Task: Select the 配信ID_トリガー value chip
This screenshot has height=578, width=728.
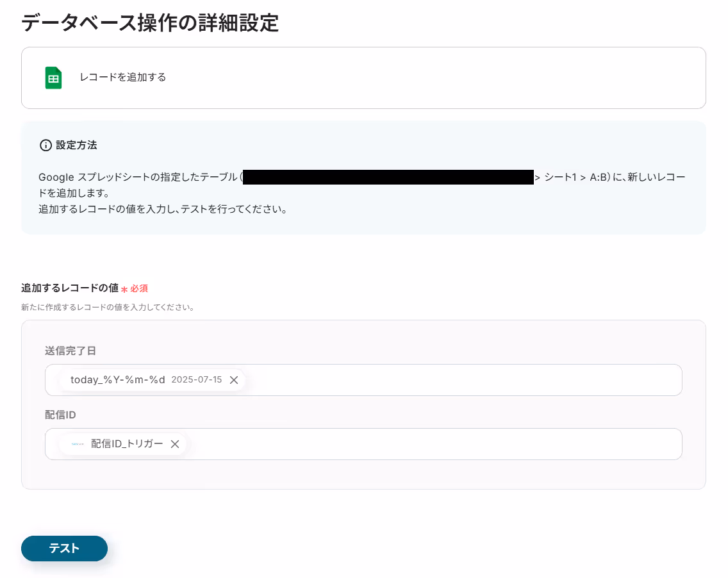Action: (x=123, y=444)
